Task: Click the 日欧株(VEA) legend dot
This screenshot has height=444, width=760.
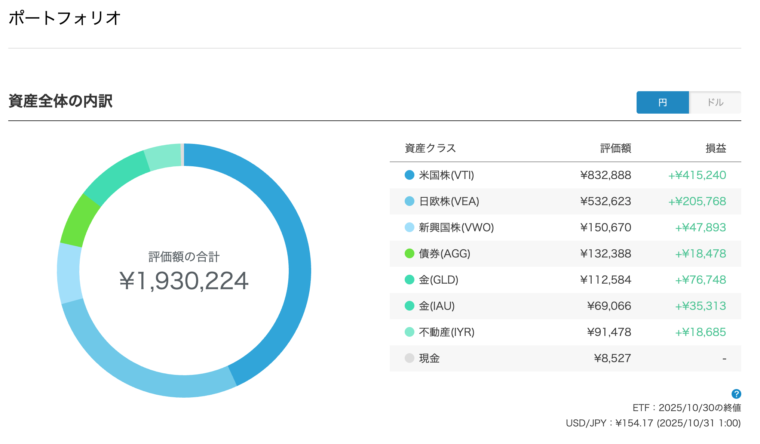Action: click(x=409, y=201)
